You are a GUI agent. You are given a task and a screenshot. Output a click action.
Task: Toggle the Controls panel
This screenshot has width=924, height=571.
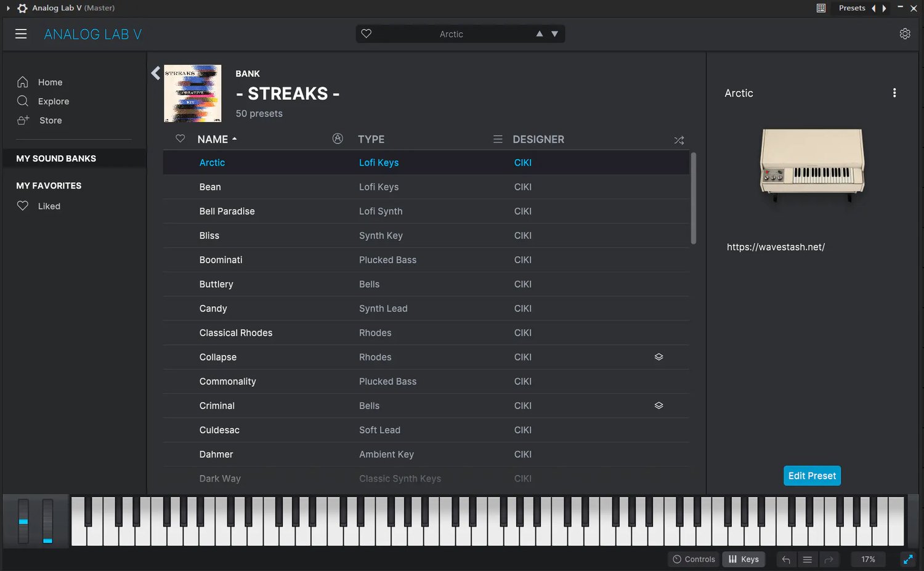694,559
